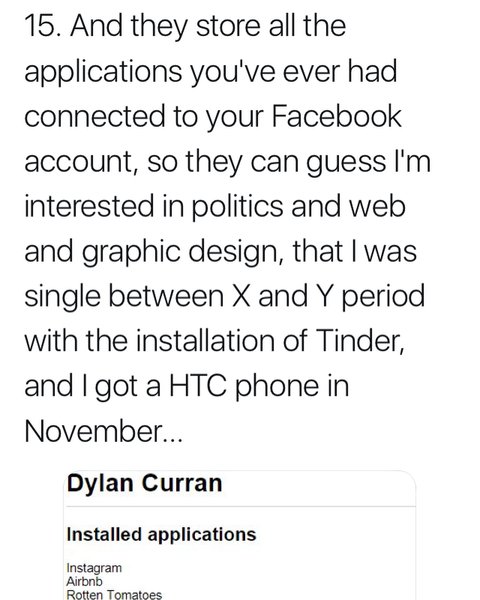
Task: Click the word November with ellipsis
Action: click(103, 431)
